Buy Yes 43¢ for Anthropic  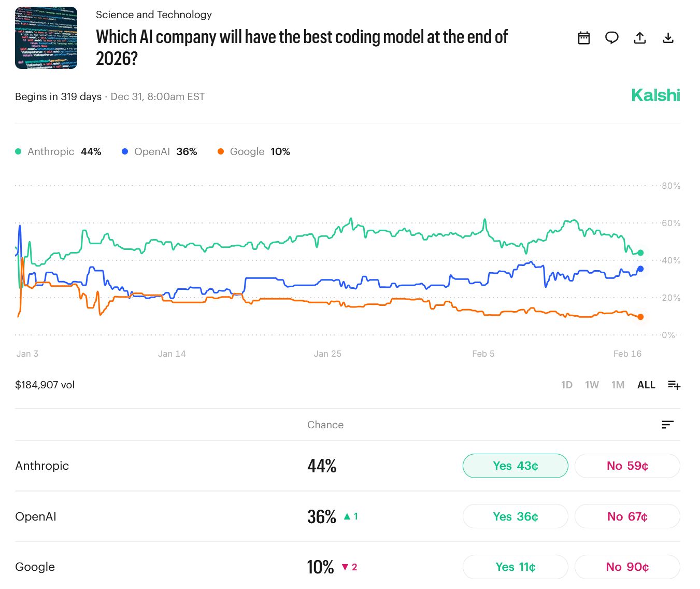tap(515, 466)
